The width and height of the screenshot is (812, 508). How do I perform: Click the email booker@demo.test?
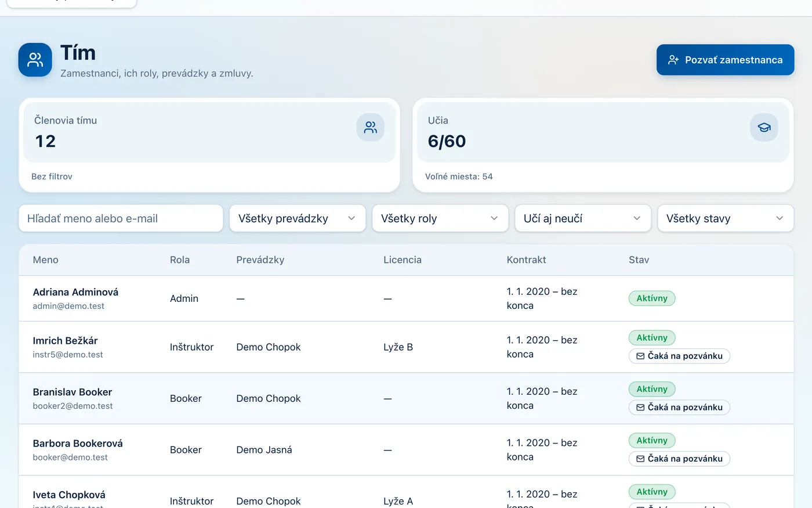tap(70, 457)
